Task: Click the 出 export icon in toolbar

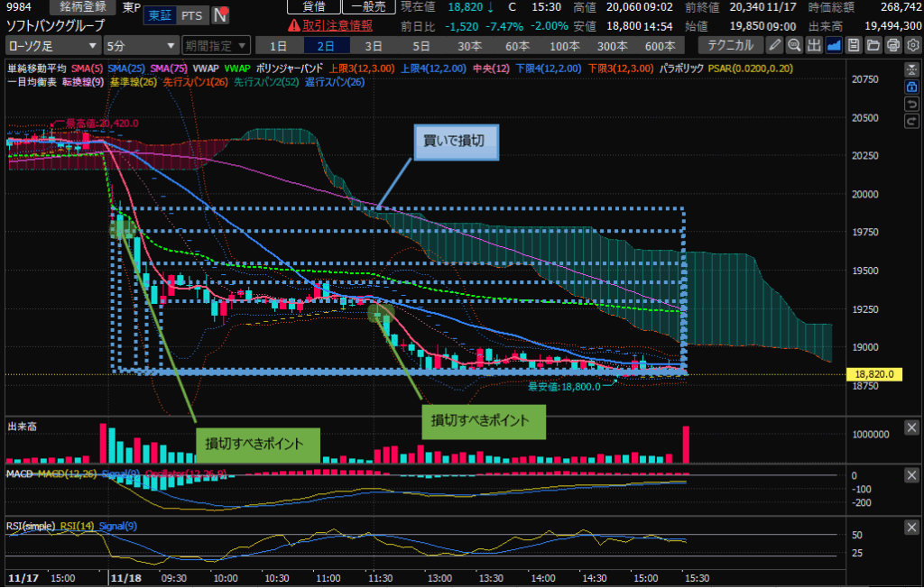Action: coord(814,45)
